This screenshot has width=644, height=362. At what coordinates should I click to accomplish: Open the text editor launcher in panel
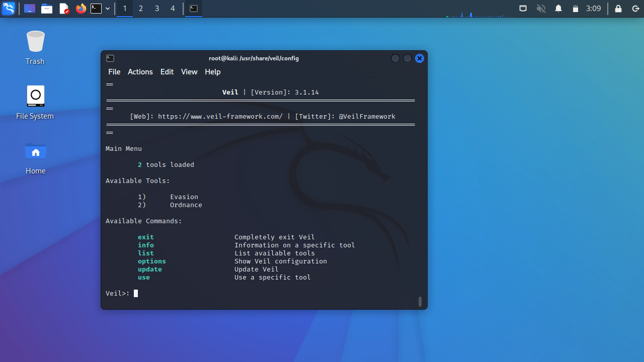pos(64,9)
